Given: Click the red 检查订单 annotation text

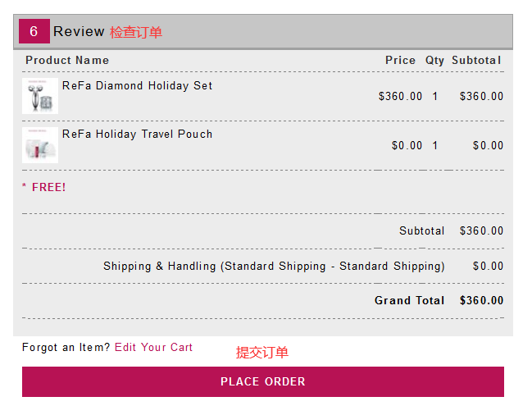Looking at the screenshot, I should [136, 32].
